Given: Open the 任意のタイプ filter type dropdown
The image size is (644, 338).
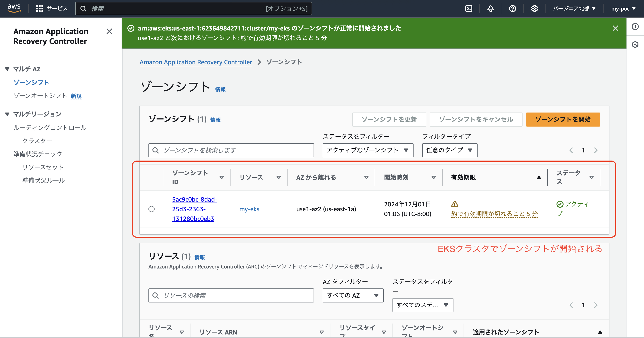Looking at the screenshot, I should (x=450, y=150).
